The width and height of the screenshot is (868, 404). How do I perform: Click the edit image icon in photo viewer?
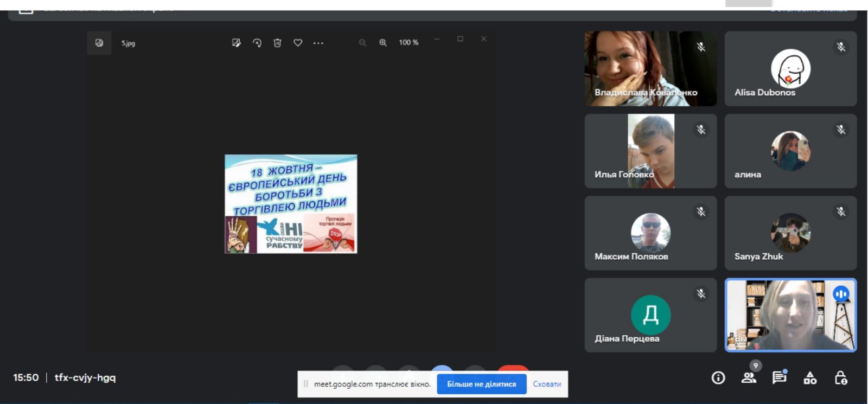point(236,43)
